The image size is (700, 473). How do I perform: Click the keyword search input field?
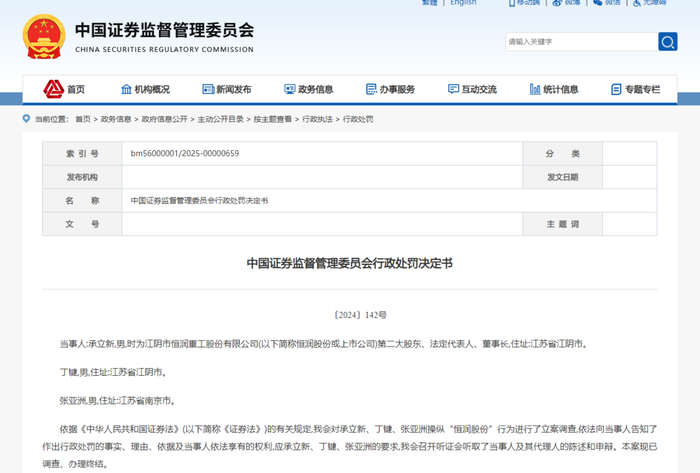click(581, 41)
